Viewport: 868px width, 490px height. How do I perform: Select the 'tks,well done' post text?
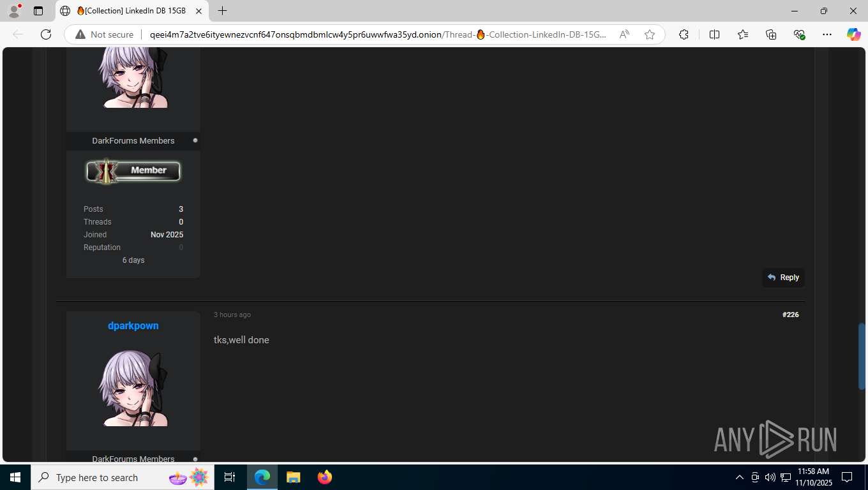point(241,340)
